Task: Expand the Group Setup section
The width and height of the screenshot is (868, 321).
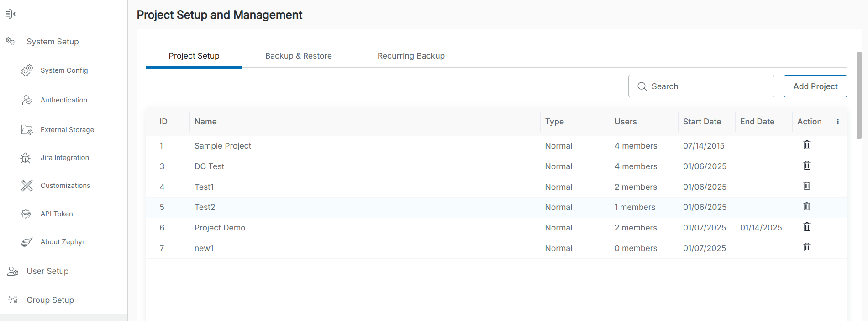Action: click(50, 300)
